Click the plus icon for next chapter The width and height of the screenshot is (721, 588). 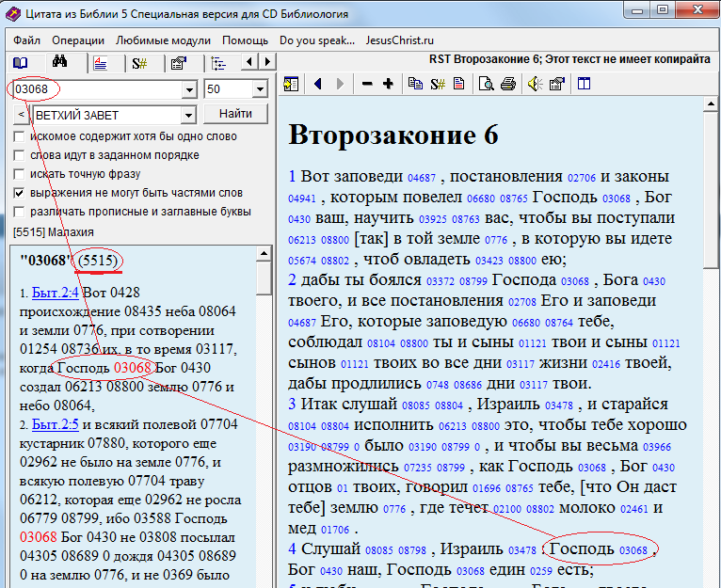coord(388,84)
